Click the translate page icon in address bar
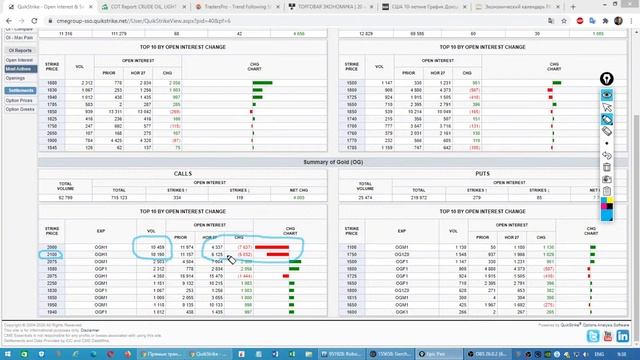Viewport: 640px width, 360px height. [551, 20]
